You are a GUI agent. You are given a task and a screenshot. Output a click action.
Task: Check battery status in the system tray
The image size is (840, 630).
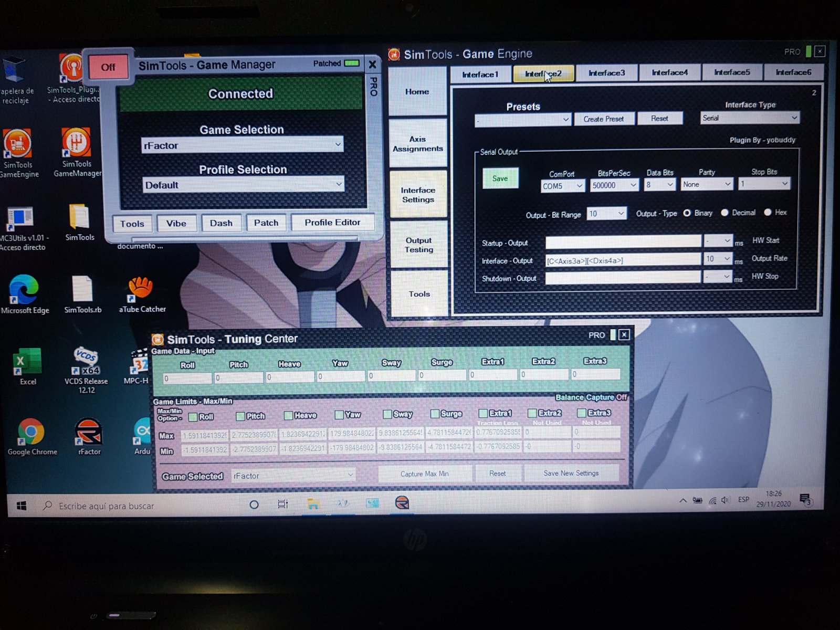coord(697,500)
